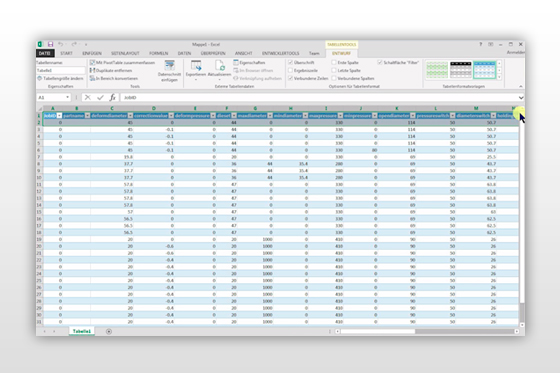The image size is (560, 373).
Task: Switch to the START tab
Action: pyautogui.click(x=66, y=53)
